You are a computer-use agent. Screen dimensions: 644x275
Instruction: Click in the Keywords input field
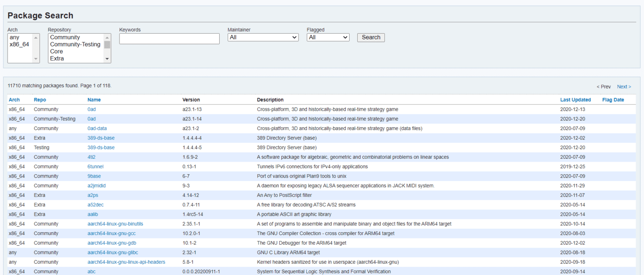169,39
